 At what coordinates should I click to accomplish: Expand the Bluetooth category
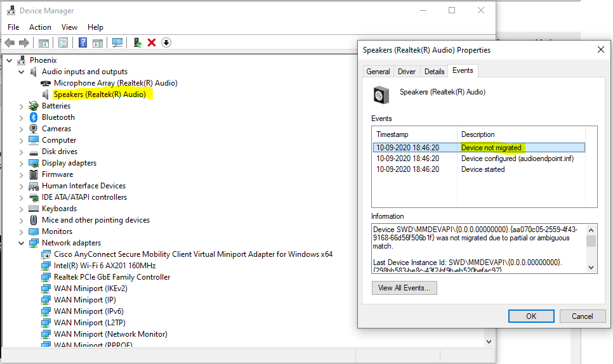click(21, 117)
